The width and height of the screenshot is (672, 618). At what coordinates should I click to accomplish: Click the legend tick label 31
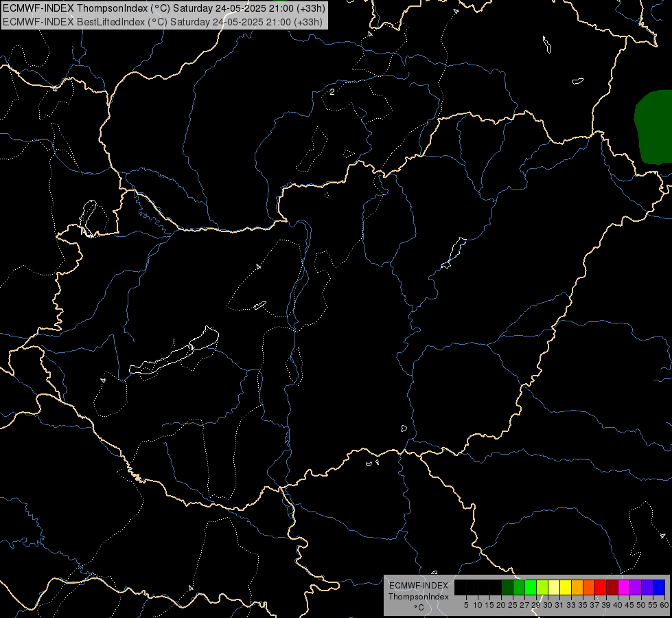coord(559,605)
